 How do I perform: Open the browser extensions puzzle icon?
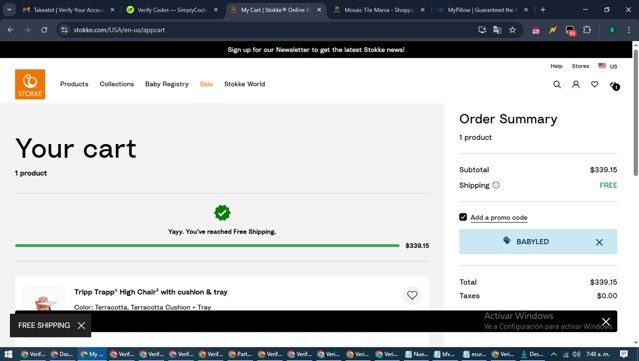click(587, 30)
